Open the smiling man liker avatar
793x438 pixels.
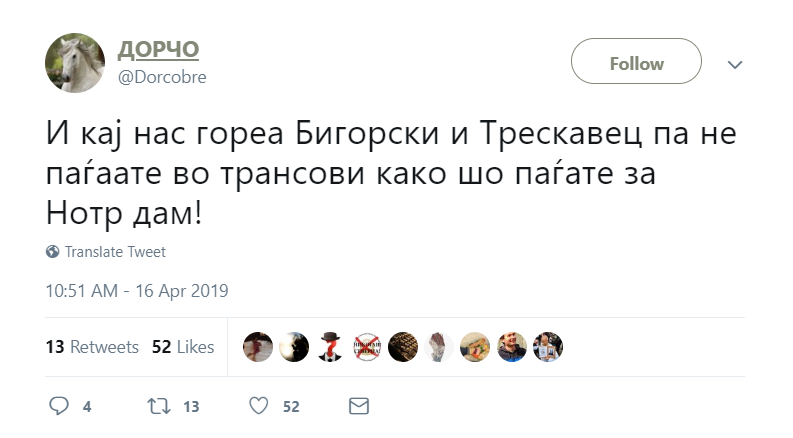tap(511, 347)
